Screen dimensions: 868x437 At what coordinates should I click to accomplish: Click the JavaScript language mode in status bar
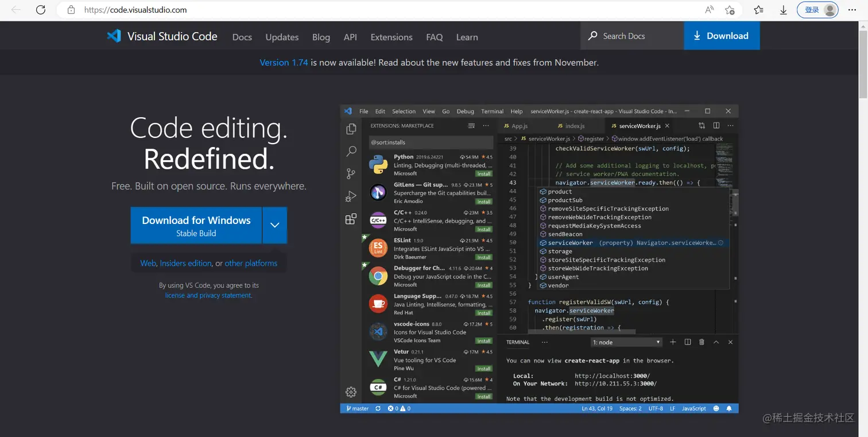point(693,408)
